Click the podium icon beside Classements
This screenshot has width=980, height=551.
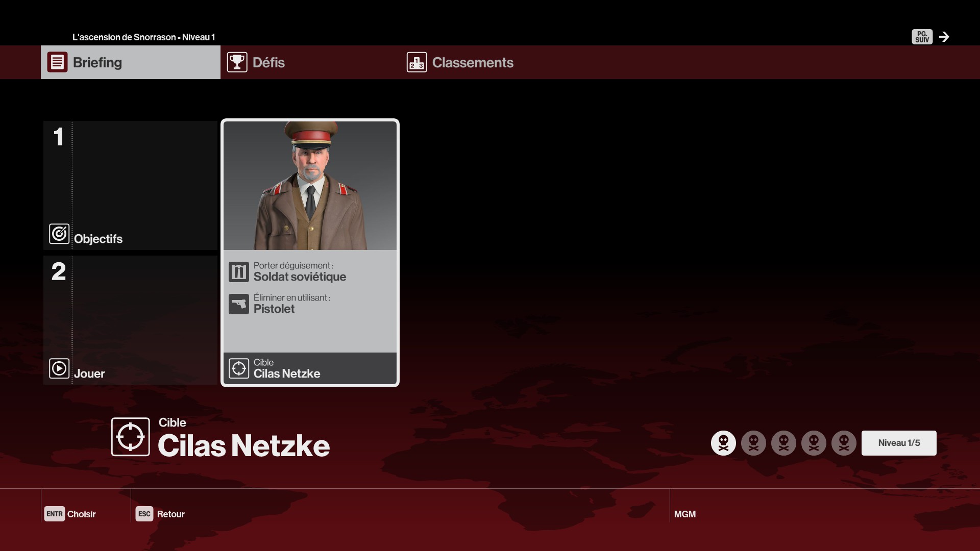(417, 62)
